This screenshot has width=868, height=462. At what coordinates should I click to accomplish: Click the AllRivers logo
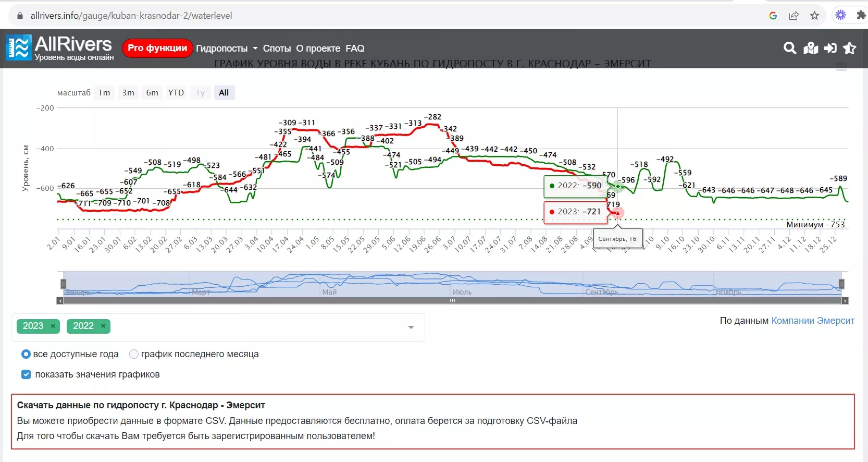(x=60, y=48)
